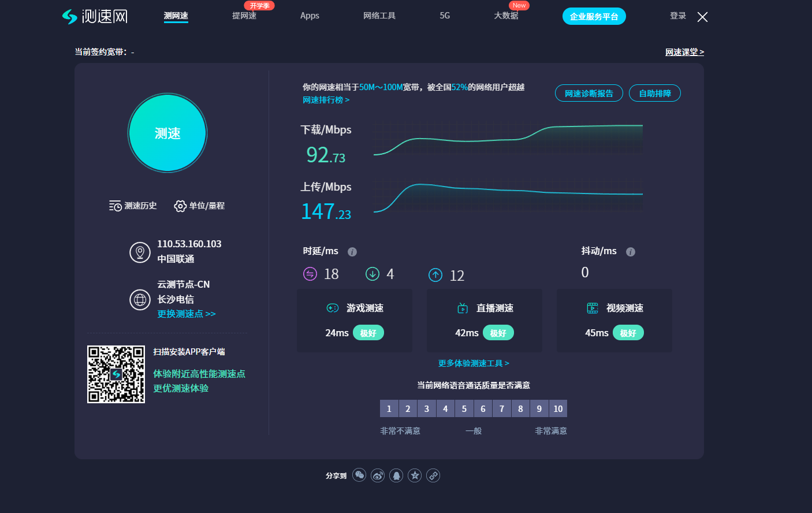
Task: Open 直播测速 live streaming test
Action: (484, 308)
